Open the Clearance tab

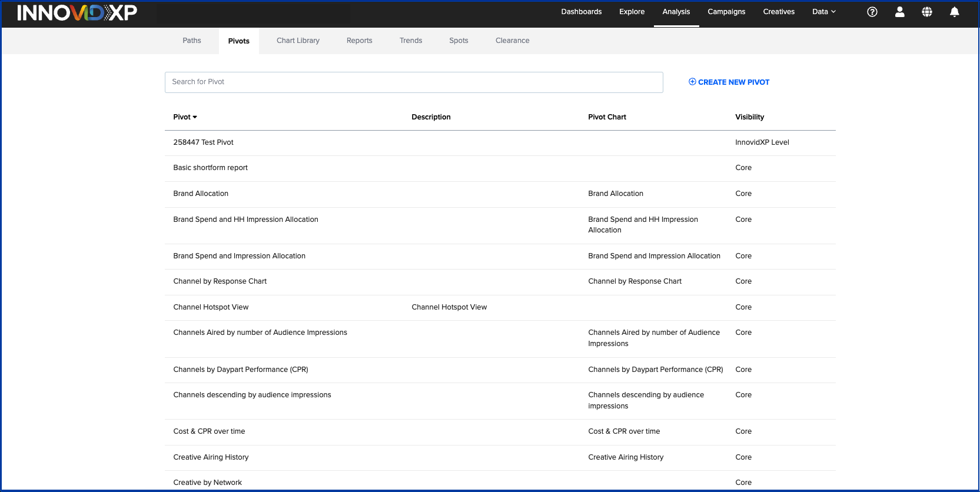513,41
